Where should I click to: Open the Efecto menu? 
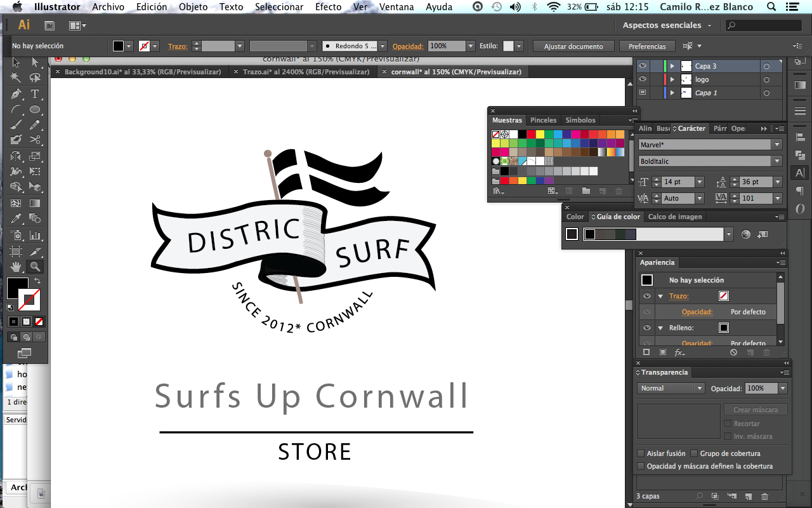coord(328,7)
